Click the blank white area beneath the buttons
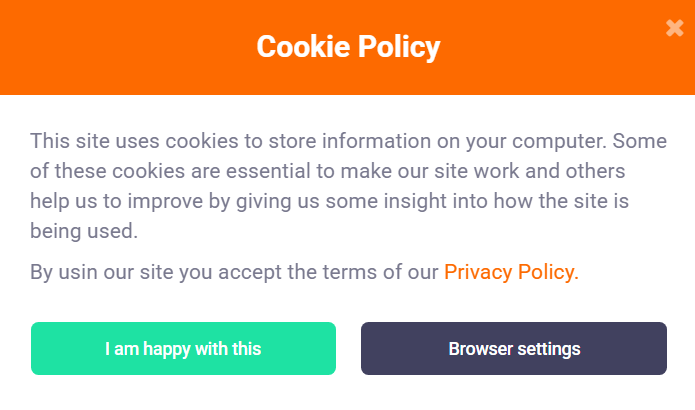The width and height of the screenshot is (695, 410). (348, 393)
